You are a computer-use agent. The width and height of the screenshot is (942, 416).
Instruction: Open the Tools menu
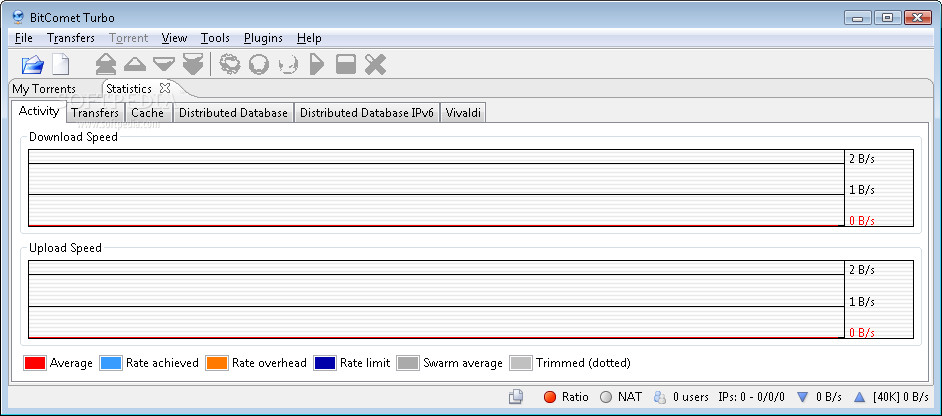[x=215, y=38]
